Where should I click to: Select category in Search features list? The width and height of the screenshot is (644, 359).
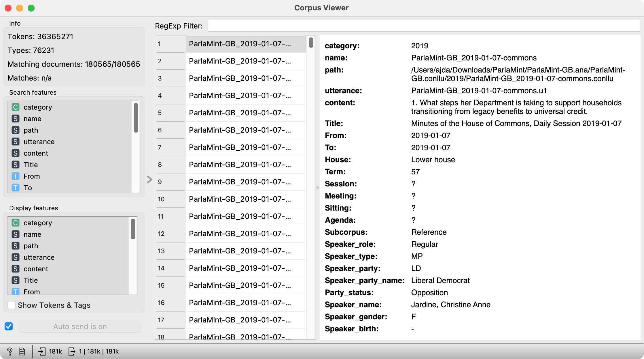(38, 107)
